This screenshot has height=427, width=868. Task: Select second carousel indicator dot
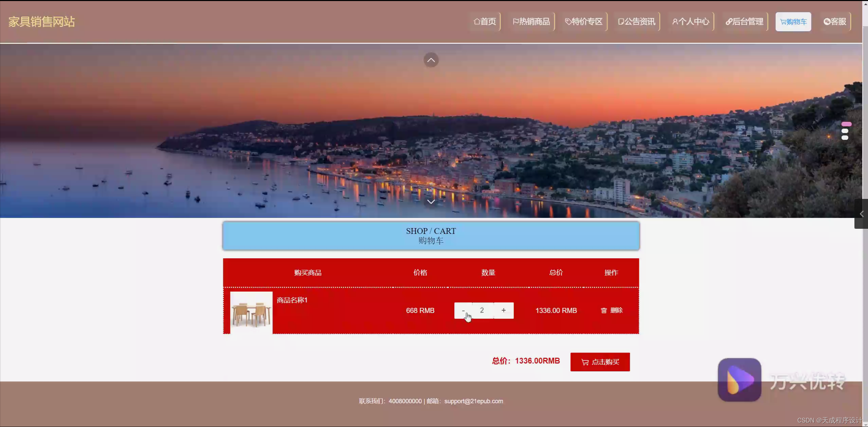coord(845,131)
